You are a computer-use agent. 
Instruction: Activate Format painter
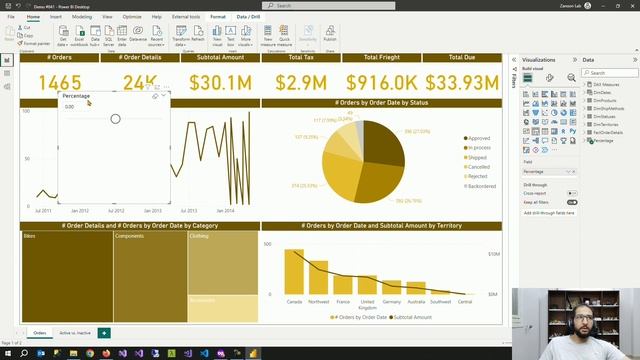pos(33,43)
